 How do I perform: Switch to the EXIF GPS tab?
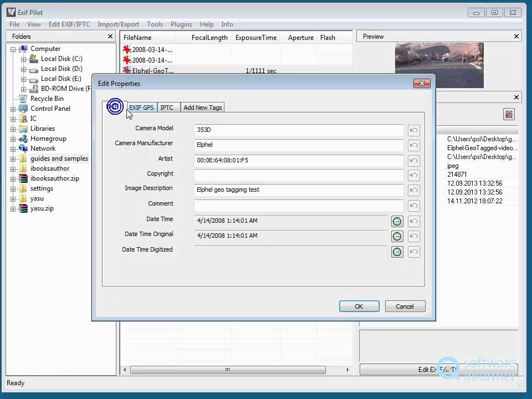[141, 108]
